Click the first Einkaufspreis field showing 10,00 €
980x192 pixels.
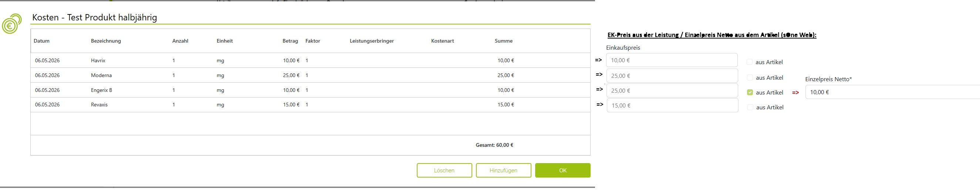click(x=672, y=60)
